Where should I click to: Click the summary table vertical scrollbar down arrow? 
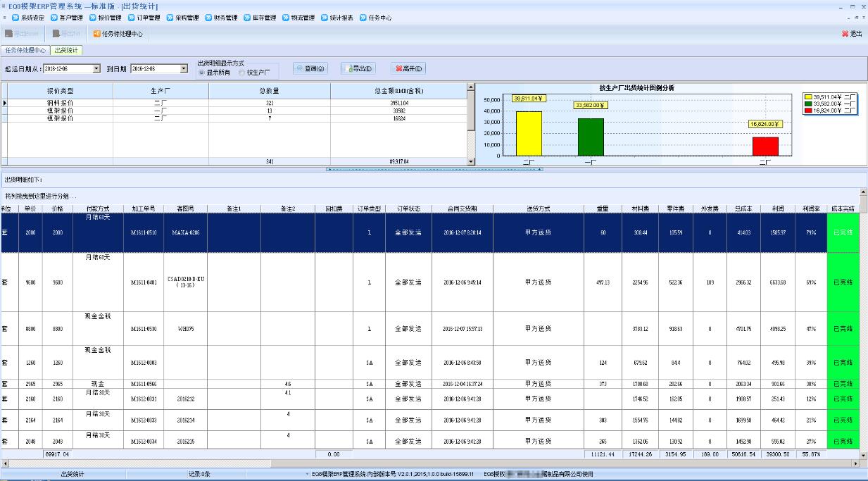click(471, 162)
